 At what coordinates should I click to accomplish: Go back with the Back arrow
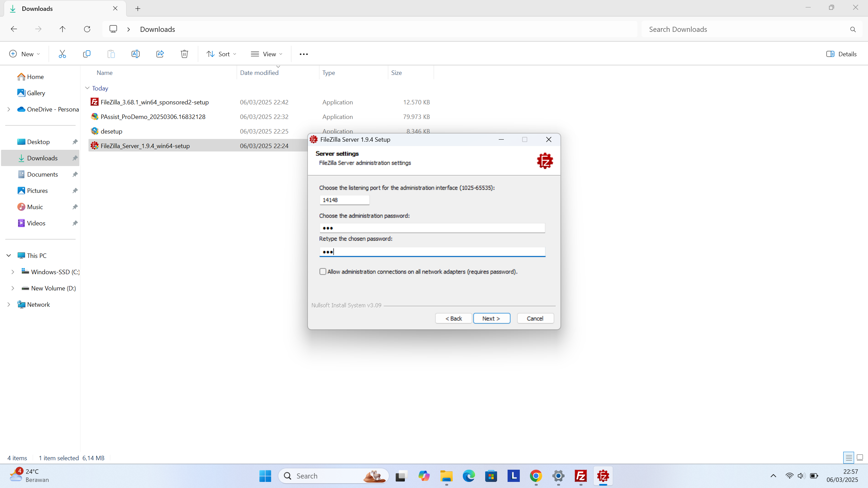(x=14, y=29)
